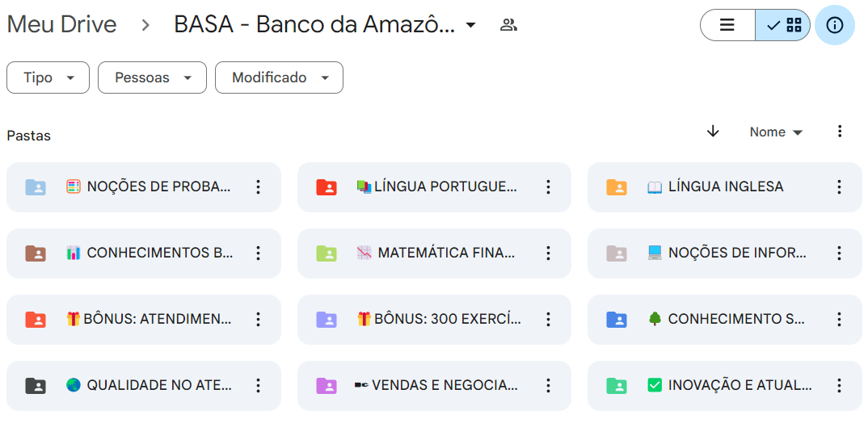Open more options for INOVAÇÃO E ATUAL folder
The image size is (868, 423).
coord(839,386)
